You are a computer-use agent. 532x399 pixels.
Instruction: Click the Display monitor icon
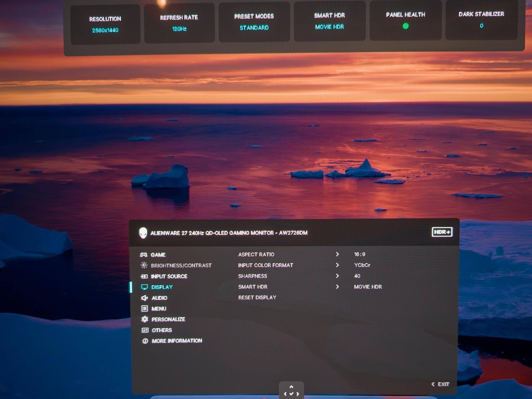(145, 287)
